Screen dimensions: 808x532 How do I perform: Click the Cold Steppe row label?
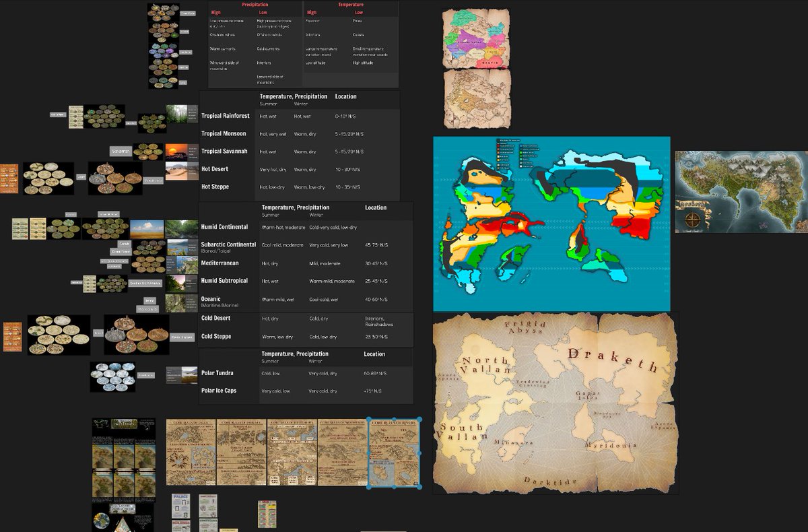click(216, 336)
